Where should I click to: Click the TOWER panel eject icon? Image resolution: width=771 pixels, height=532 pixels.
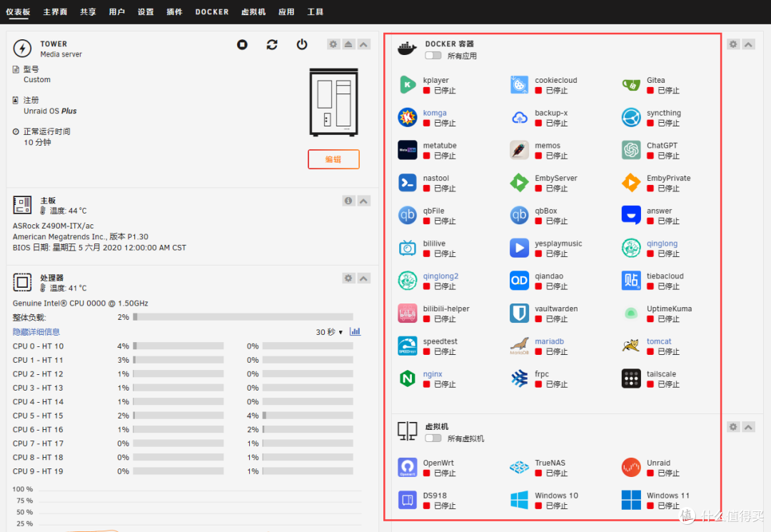pos(348,44)
